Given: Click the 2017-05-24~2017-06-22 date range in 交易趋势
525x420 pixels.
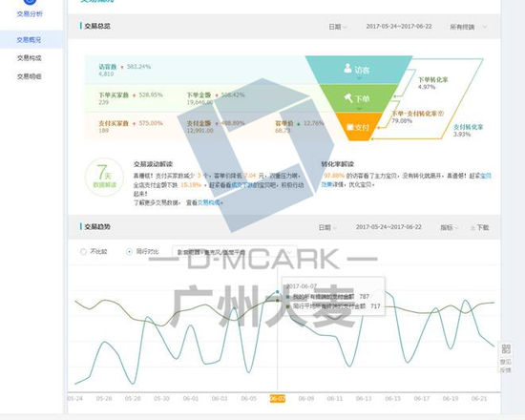Looking at the screenshot, I should [388, 227].
